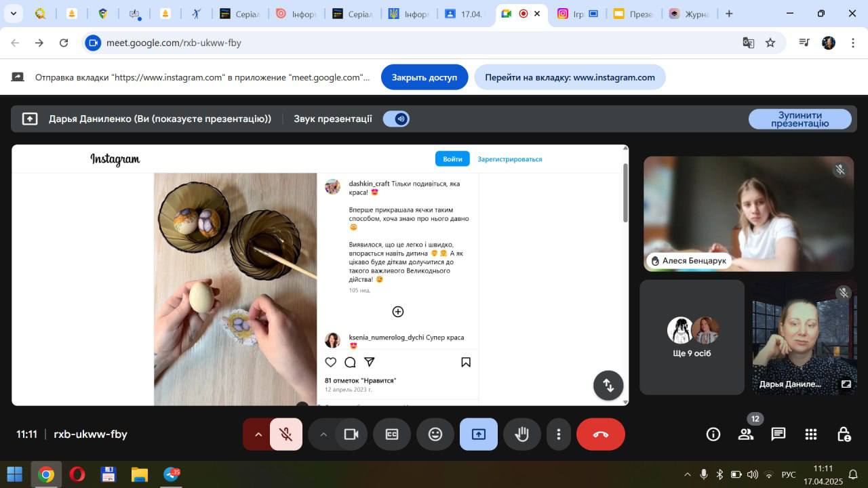
Task: Click the red leave call button
Action: 600,434
